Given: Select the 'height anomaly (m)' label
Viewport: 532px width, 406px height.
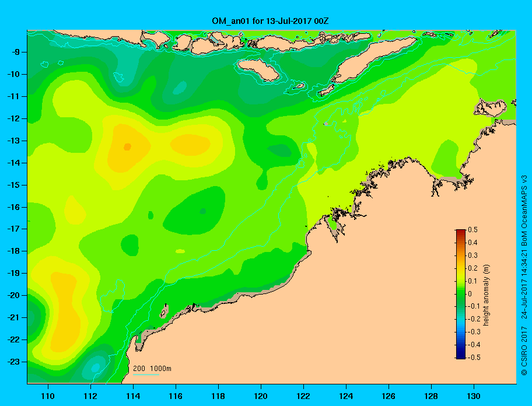Looking at the screenshot, I should 486,295.
